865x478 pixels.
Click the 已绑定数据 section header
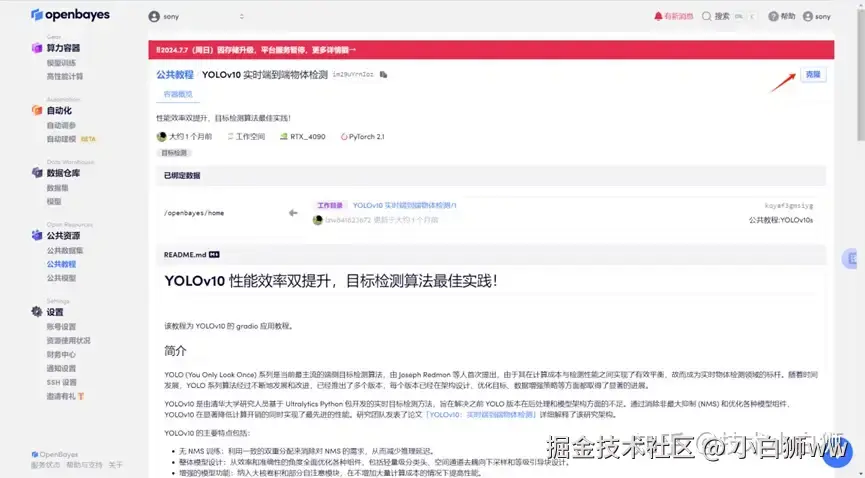pos(491,176)
